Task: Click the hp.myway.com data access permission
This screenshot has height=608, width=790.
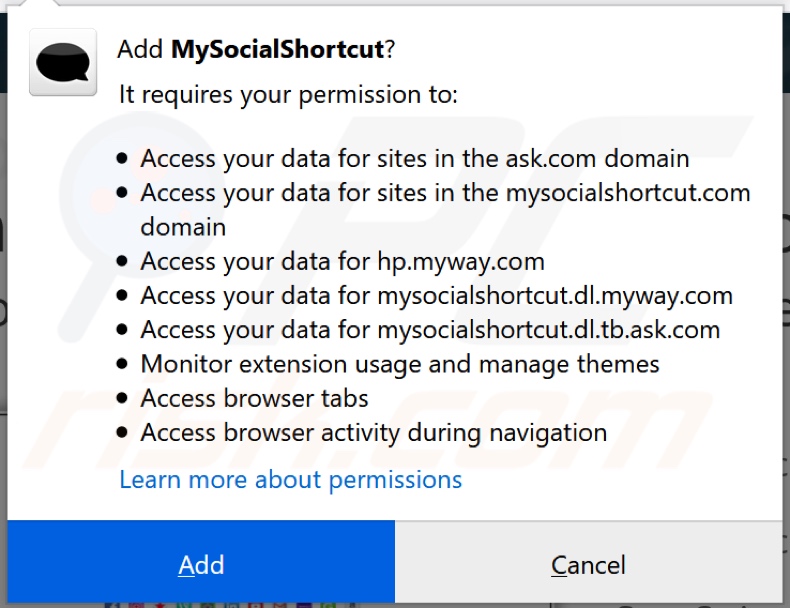Action: [x=342, y=262]
